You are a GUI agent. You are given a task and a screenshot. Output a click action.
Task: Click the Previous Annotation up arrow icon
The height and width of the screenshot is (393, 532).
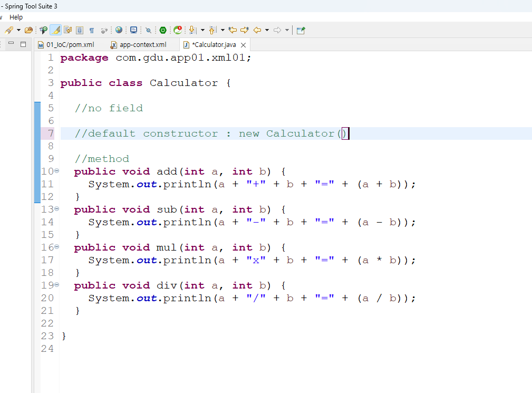[x=212, y=30]
